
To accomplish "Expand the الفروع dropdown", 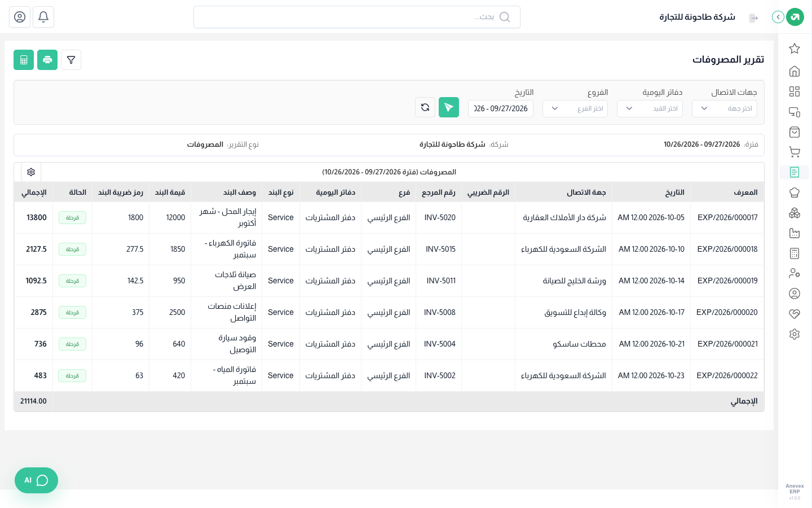I will coord(575,108).
